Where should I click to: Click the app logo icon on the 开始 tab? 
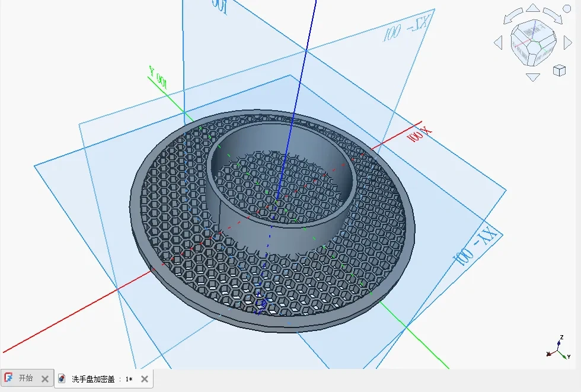click(x=9, y=378)
